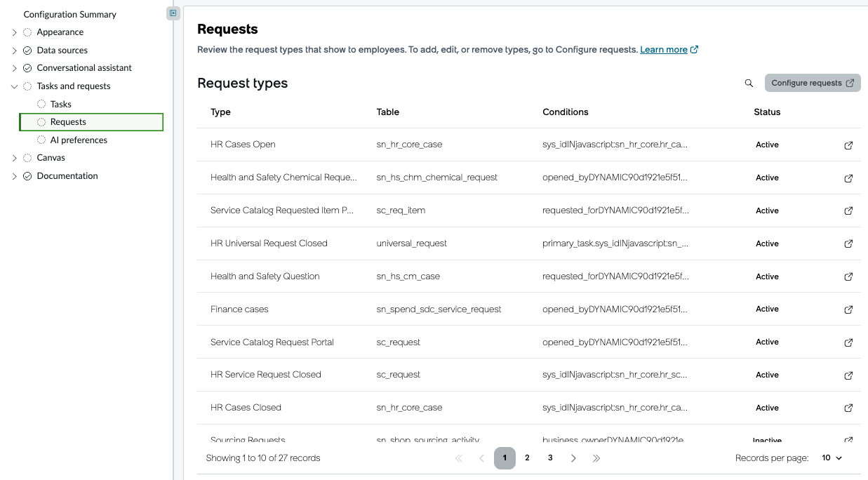Click the HR Cases Open type cell
The height and width of the screenshot is (480, 868).
[243, 145]
